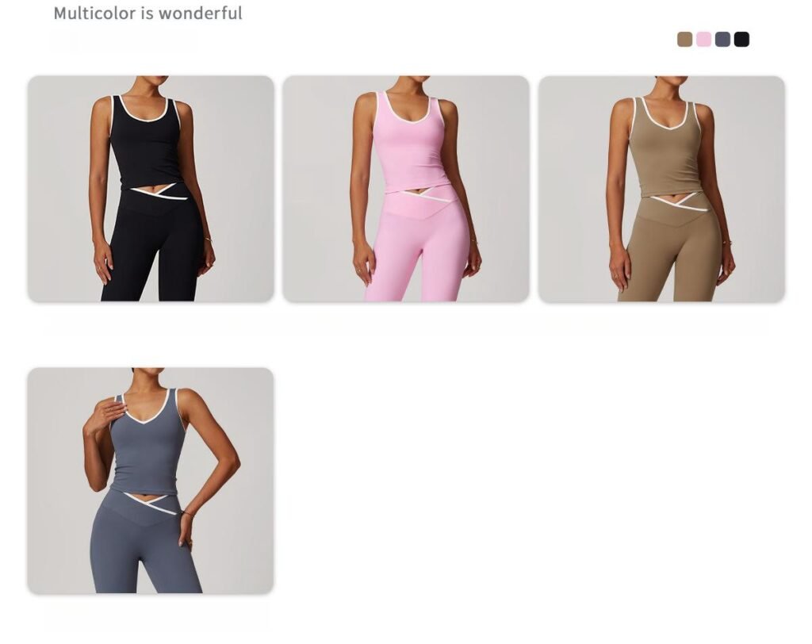812x644 pixels.
Task: Open the khaki brown set product image
Action: point(661,189)
